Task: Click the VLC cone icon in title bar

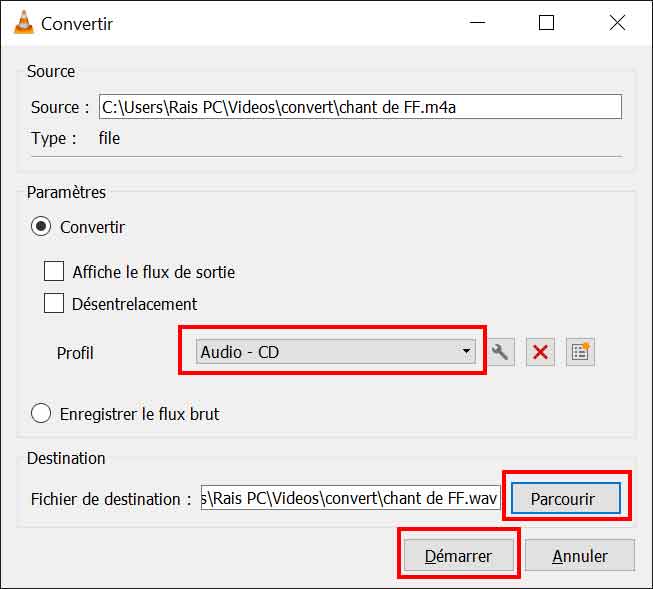Action: tap(24, 22)
